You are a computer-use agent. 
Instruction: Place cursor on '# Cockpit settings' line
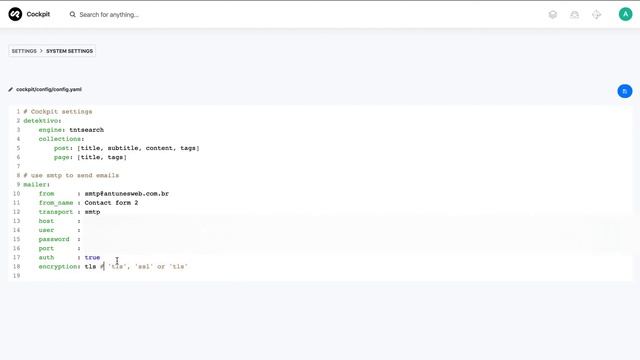point(58,111)
